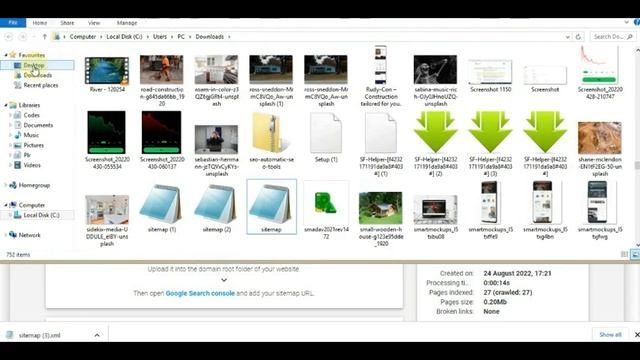Collapse the Computer tree group

click(6, 205)
